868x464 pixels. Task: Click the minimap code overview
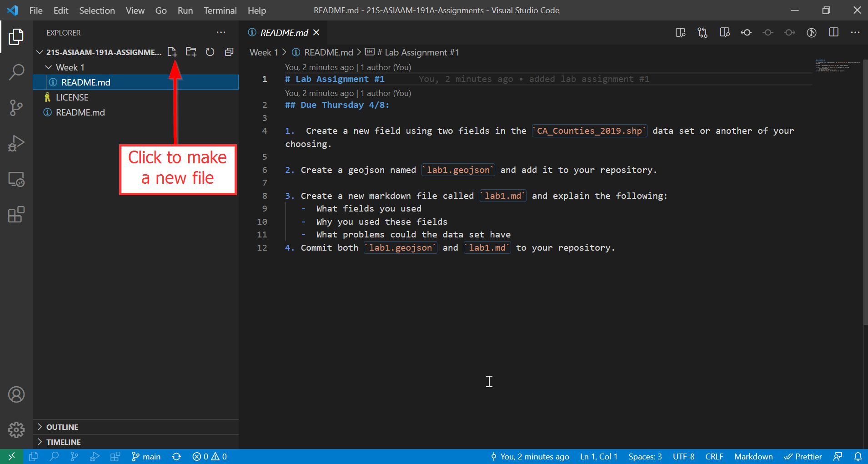click(838, 66)
